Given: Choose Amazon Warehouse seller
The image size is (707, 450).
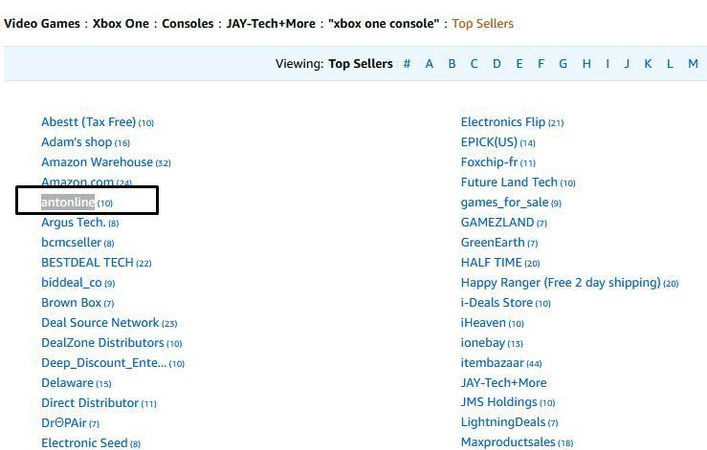Looking at the screenshot, I should 97,162.
